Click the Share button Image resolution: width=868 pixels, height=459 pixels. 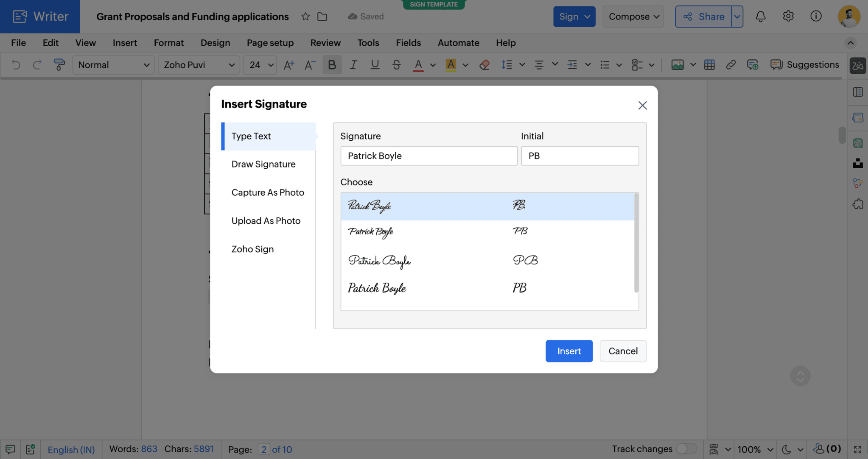[703, 17]
